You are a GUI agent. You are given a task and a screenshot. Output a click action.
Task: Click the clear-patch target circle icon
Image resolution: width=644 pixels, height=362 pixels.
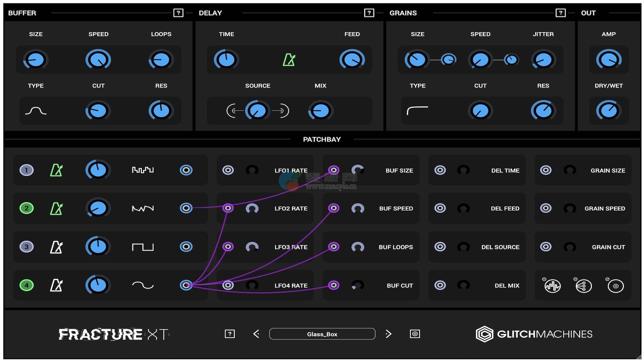(x=615, y=286)
